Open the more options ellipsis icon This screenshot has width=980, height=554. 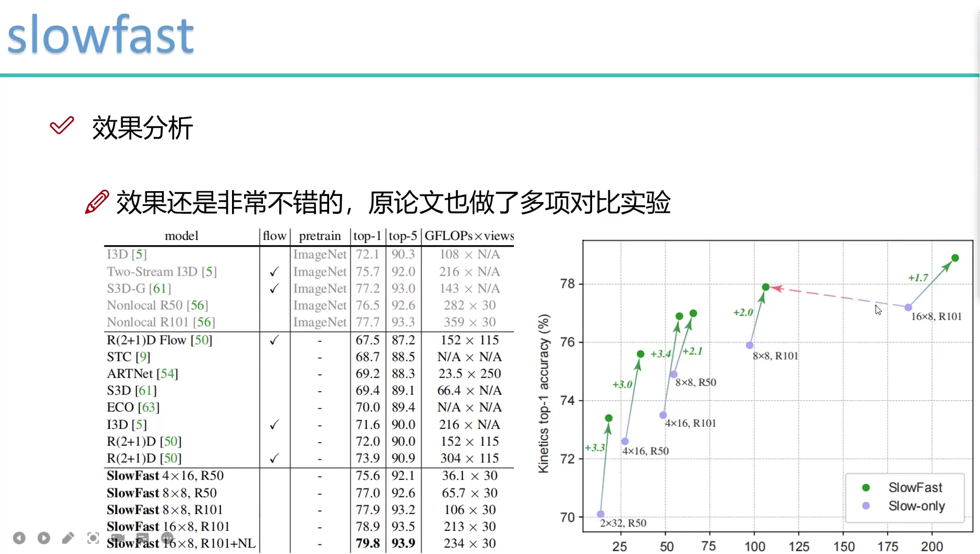pos(167,538)
